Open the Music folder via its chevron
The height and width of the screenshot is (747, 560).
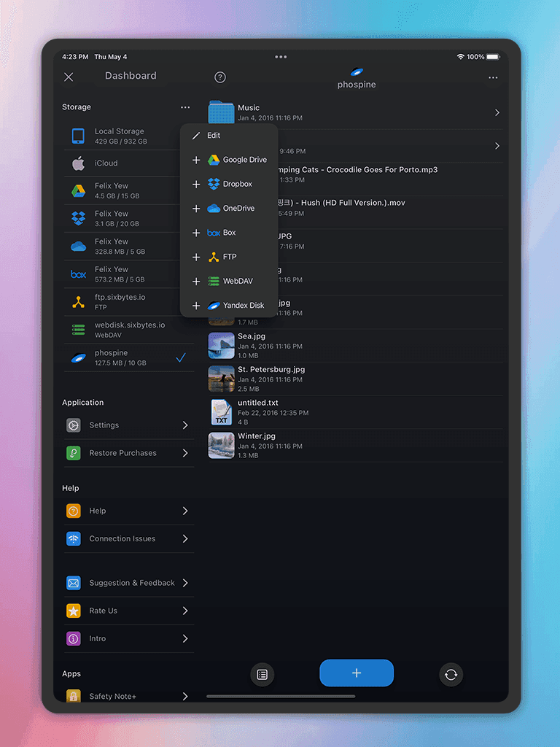pyautogui.click(x=497, y=112)
